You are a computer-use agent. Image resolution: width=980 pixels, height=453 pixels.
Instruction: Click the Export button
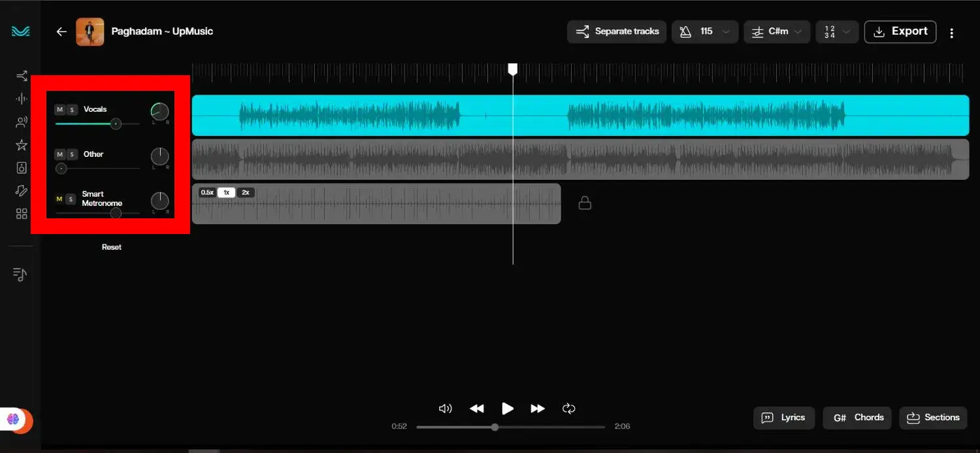(900, 31)
